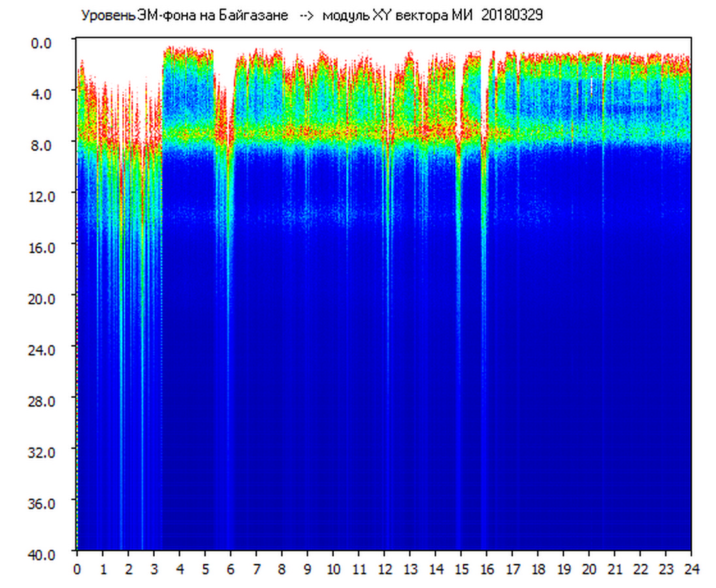Image resolution: width=716 pixels, height=588 pixels.
Task: Pick hour 21 on the time axis
Action: click(x=614, y=569)
